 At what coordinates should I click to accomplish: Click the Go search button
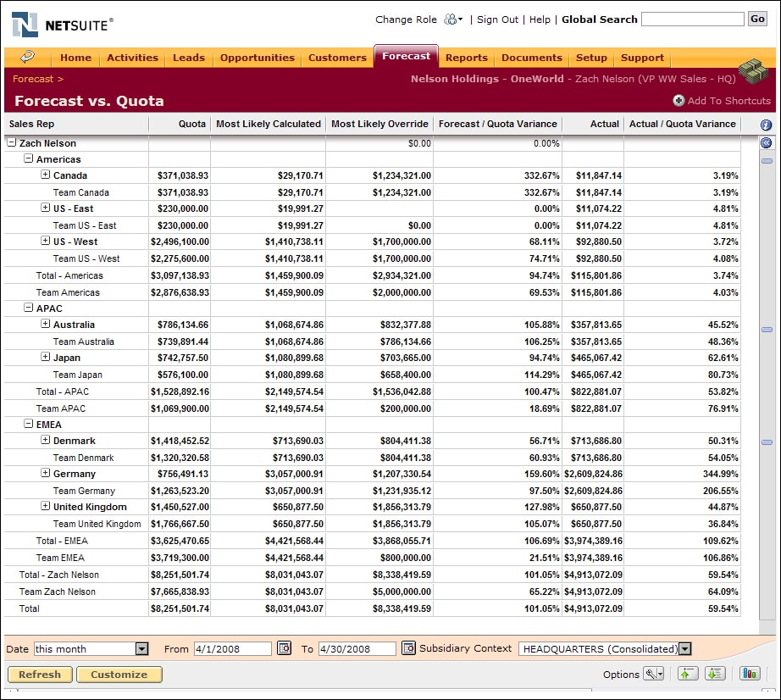pyautogui.click(x=757, y=19)
